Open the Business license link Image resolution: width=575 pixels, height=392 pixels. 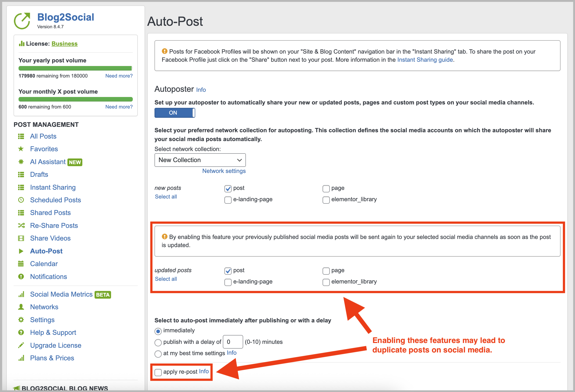64,44
